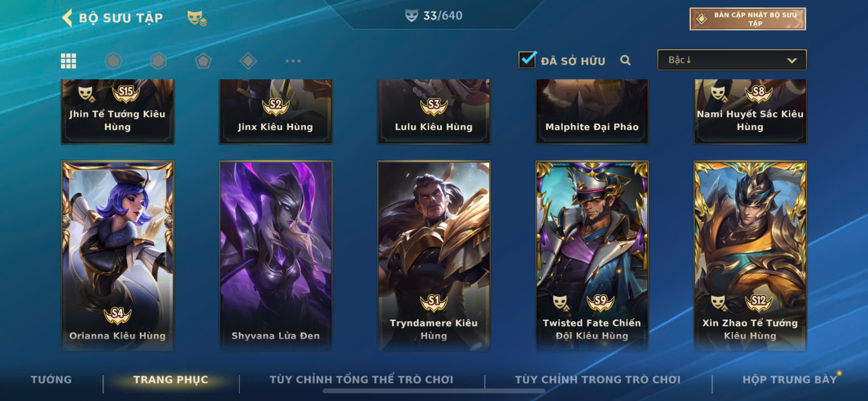The width and height of the screenshot is (868, 401).
Task: Click the horizontal scrollbar at the bottom
Action: click(x=434, y=391)
